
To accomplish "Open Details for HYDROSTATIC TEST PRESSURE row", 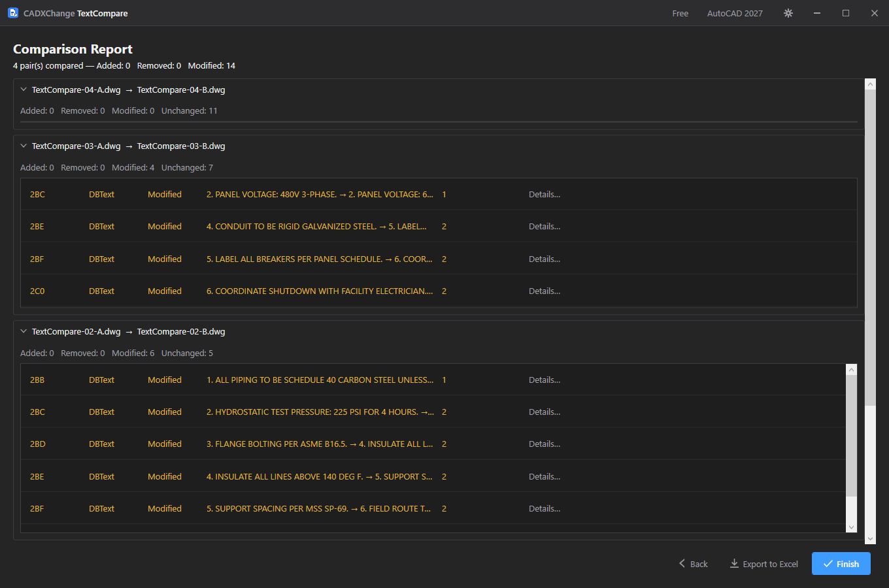I will 545,412.
